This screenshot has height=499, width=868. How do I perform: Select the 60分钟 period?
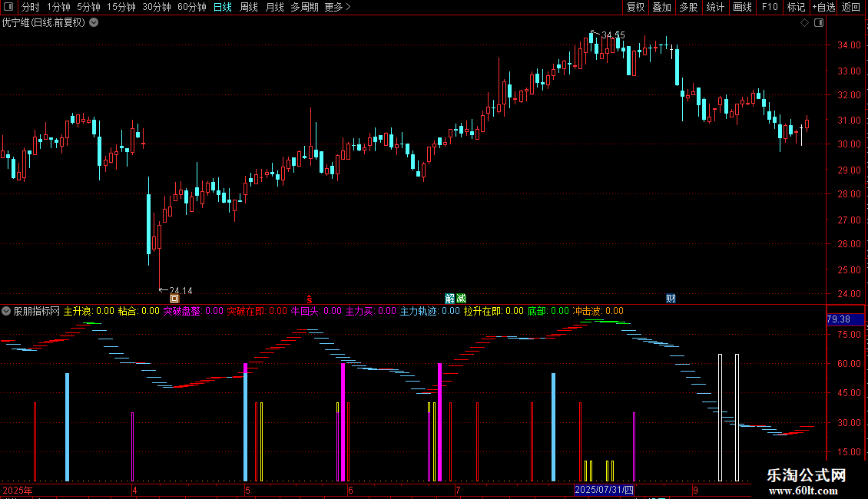coord(191,7)
